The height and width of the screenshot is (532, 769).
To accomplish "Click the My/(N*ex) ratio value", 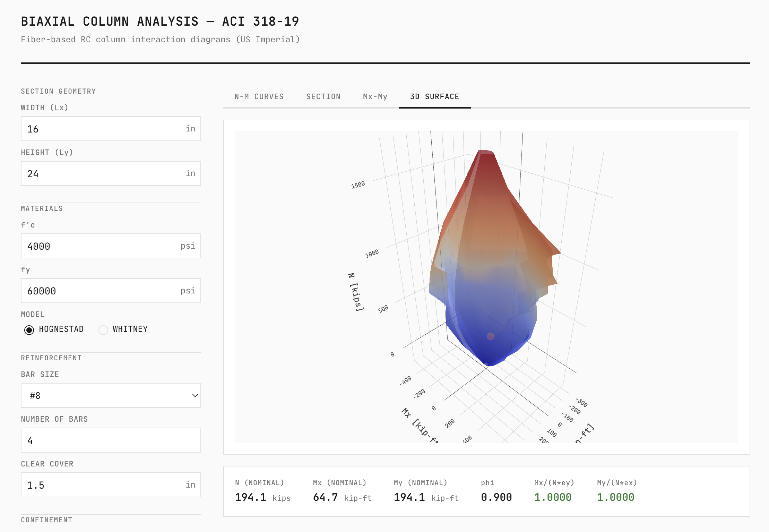I will (615, 497).
